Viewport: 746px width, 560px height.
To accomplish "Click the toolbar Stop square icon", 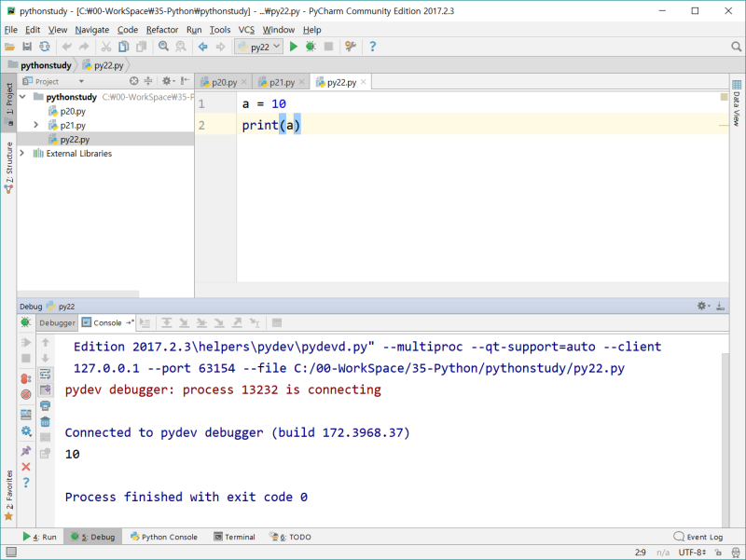I will coord(328,47).
